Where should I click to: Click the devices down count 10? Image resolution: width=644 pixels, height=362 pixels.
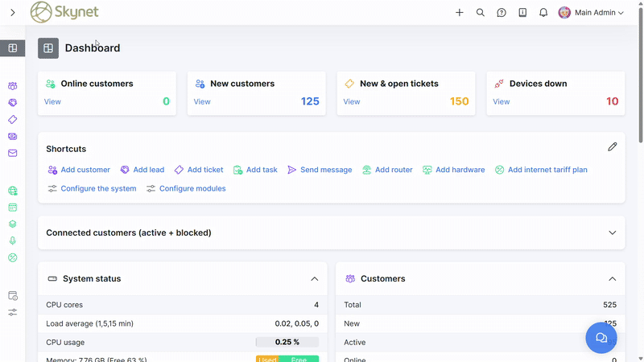(612, 101)
